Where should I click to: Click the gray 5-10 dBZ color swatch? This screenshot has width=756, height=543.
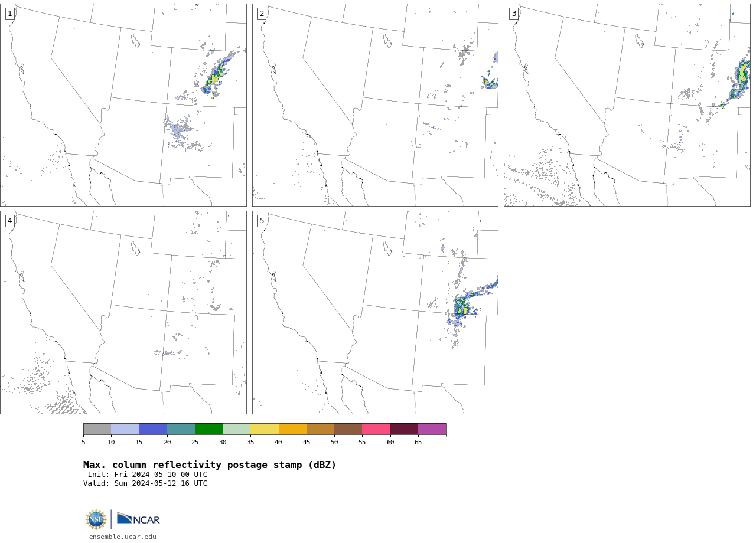(x=97, y=429)
